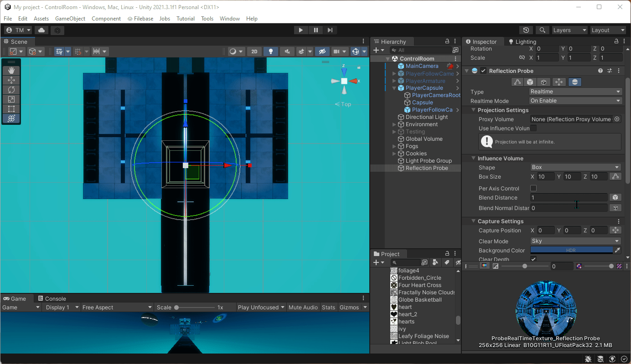Select the Move tool
Screen dimensions: 631x364
tap(10, 80)
